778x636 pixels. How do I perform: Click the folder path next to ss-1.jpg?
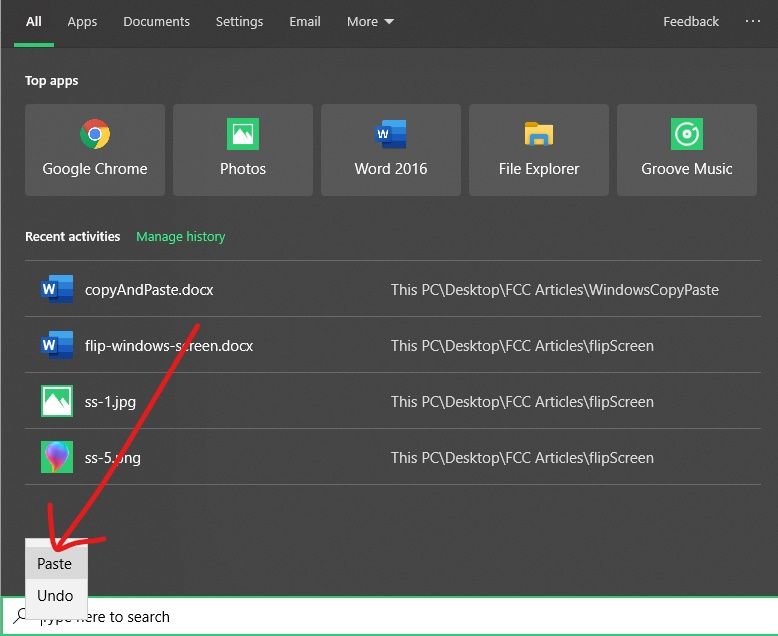522,401
